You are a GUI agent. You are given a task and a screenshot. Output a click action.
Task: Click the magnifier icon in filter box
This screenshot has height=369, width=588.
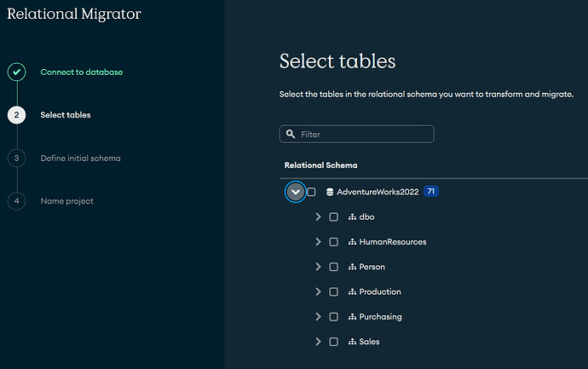(x=291, y=135)
